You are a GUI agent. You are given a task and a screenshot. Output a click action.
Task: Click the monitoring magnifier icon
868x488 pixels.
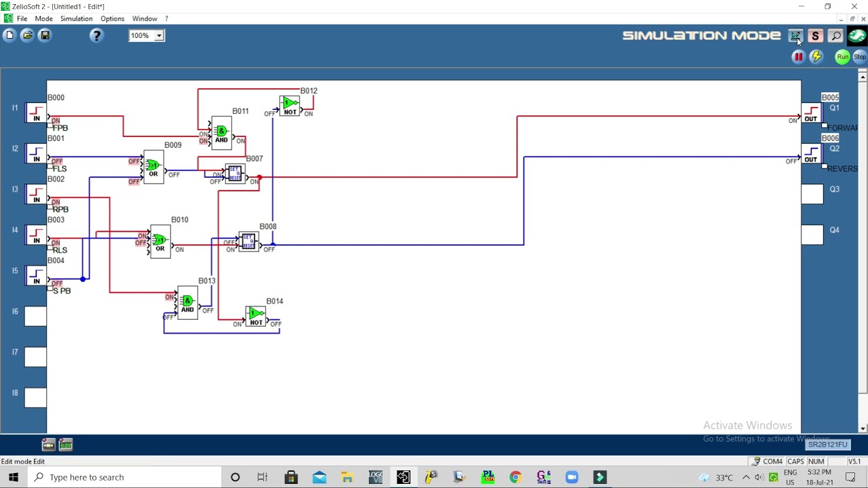(835, 36)
